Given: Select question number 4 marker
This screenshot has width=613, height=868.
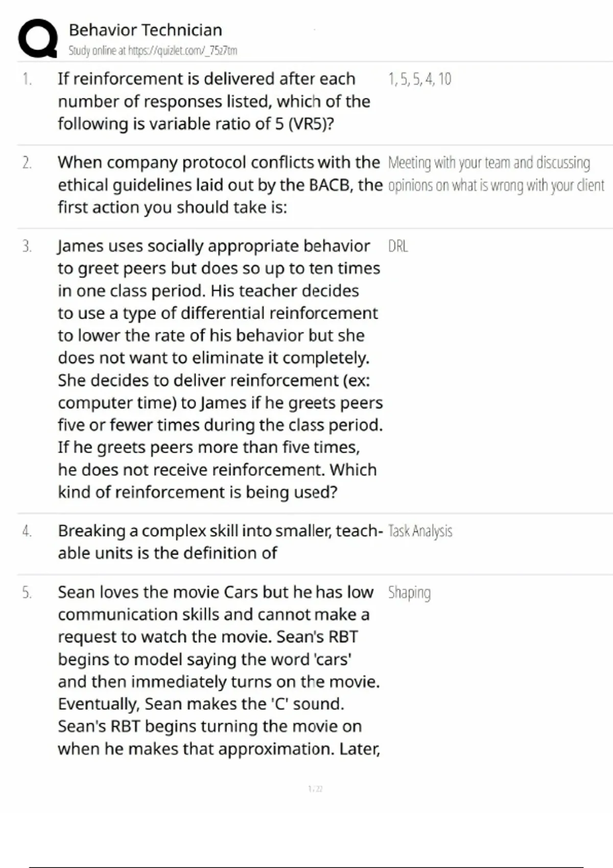Looking at the screenshot, I should 27,532.
